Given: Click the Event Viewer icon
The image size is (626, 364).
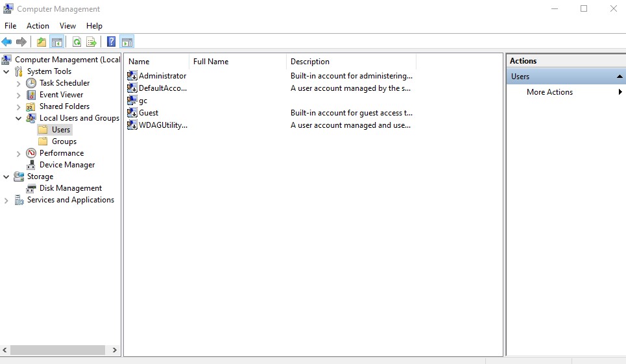Looking at the screenshot, I should 30,95.
